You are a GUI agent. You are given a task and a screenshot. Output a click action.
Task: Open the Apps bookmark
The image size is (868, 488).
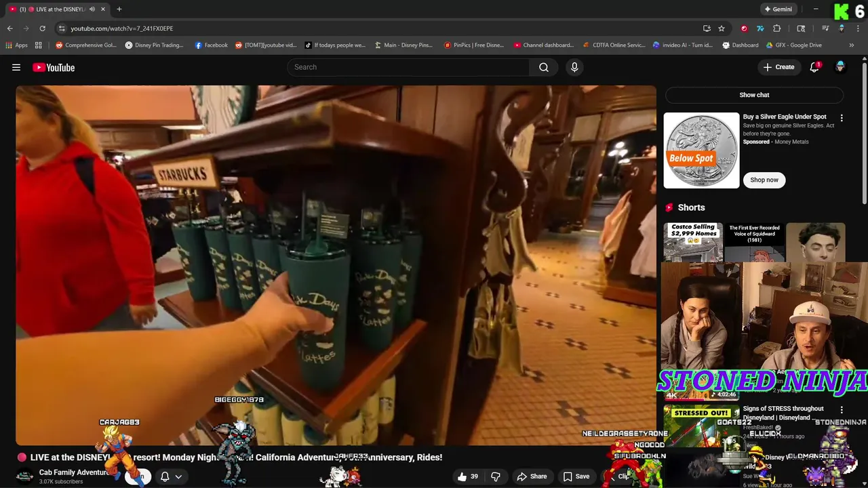pos(16,45)
